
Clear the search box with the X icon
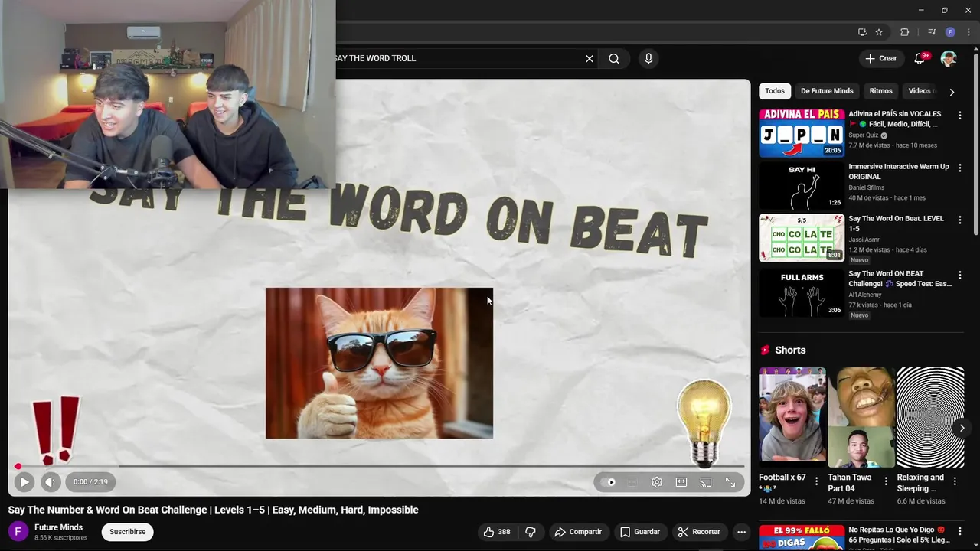590,58
